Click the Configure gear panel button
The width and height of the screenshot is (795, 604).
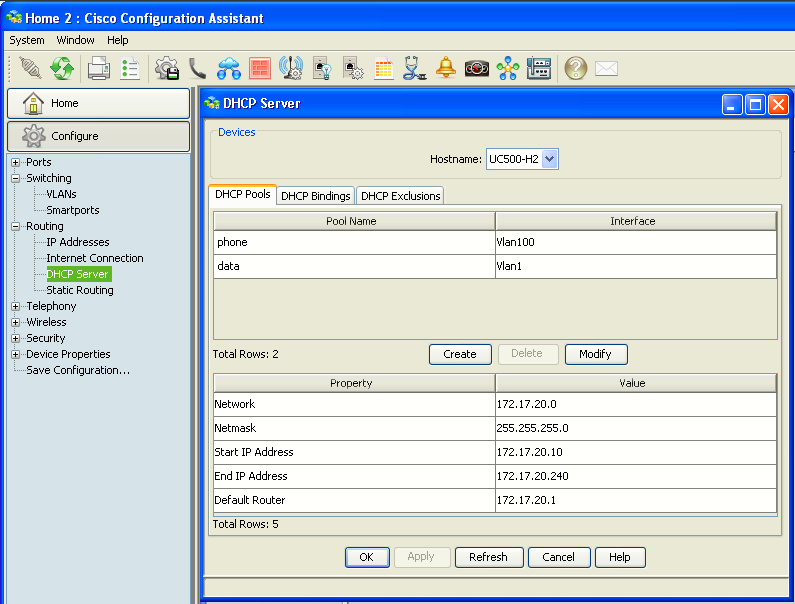point(98,136)
